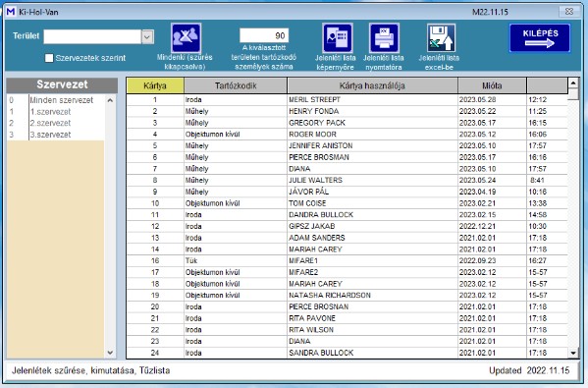Viewport: 588px width, 388px height.
Task: Click the Objektumon kívül cell of card 4
Action: click(236, 135)
